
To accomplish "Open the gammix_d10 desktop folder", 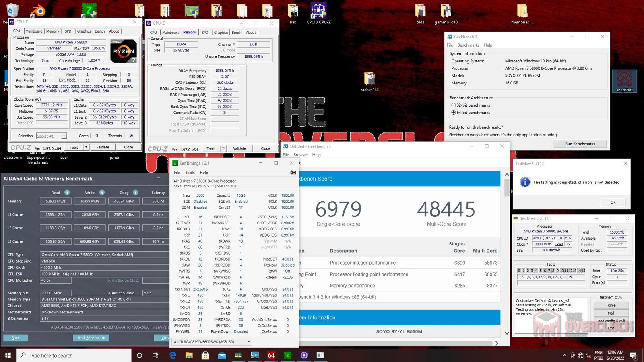I will point(446,13).
